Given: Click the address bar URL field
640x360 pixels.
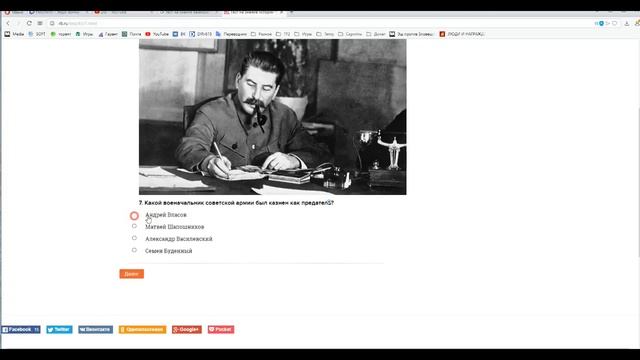Looking at the screenshot, I should pos(318,23).
